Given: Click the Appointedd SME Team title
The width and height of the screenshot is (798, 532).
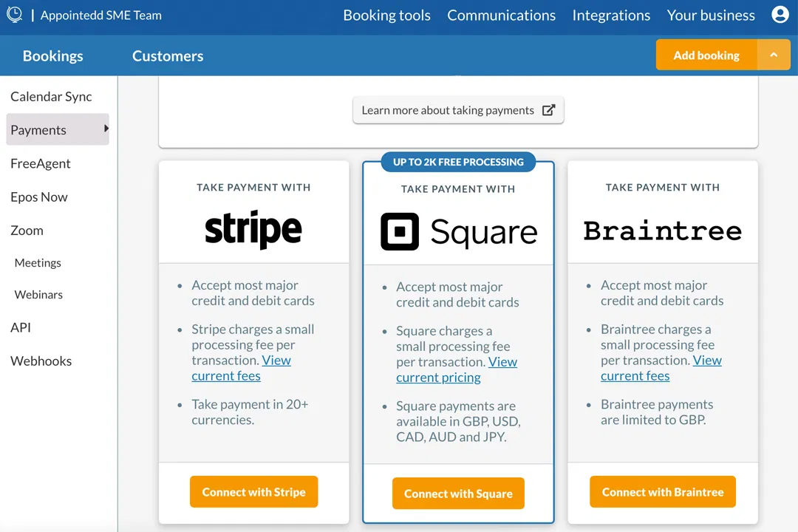Looking at the screenshot, I should (100, 16).
